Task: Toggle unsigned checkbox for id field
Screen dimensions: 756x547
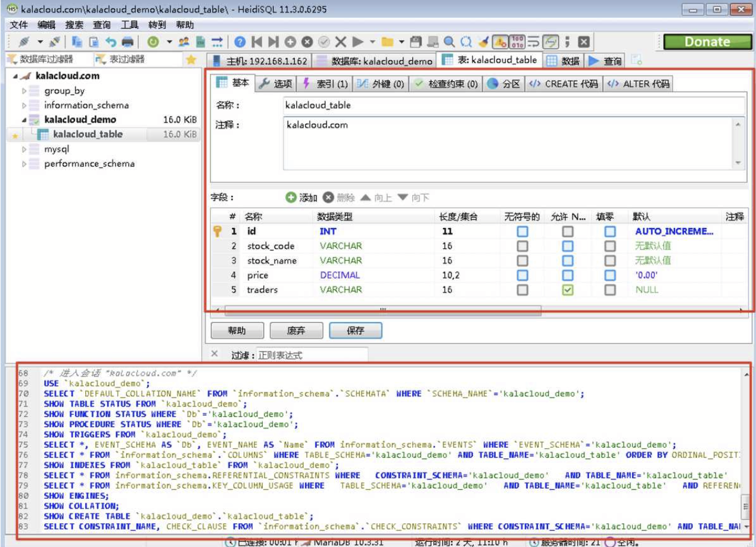Action: (x=522, y=232)
